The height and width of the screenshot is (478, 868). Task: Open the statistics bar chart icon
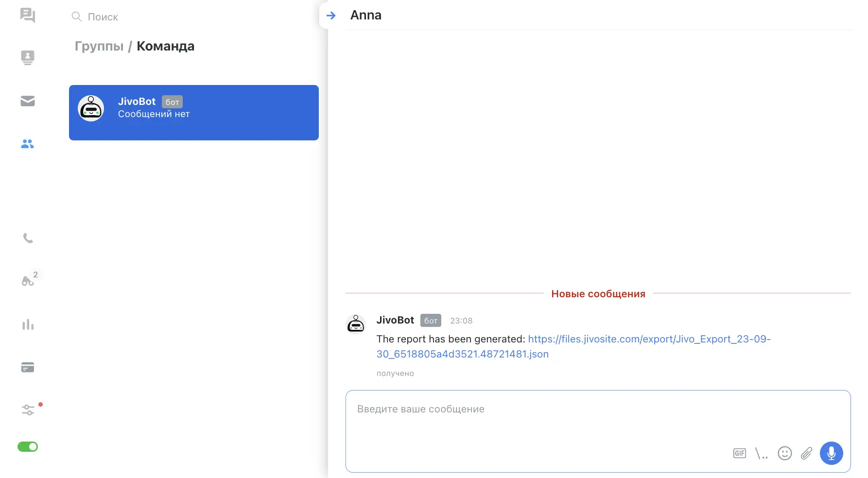click(x=28, y=324)
